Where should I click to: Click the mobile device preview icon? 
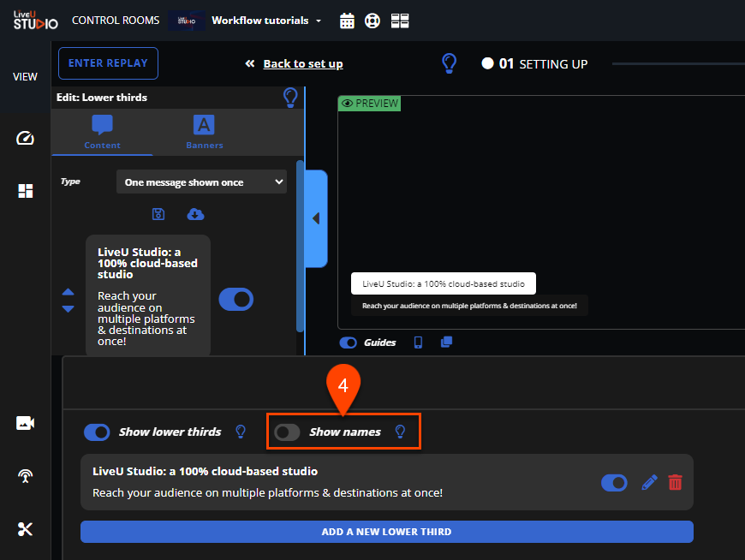418,343
